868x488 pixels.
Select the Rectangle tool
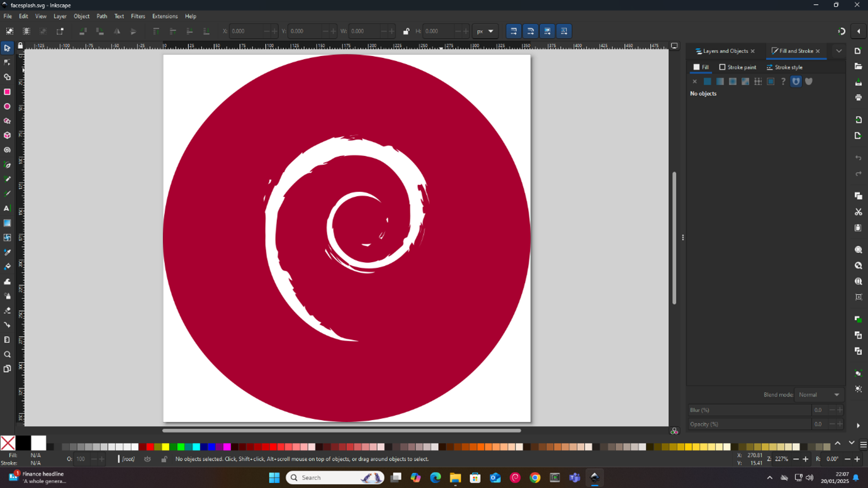8,92
